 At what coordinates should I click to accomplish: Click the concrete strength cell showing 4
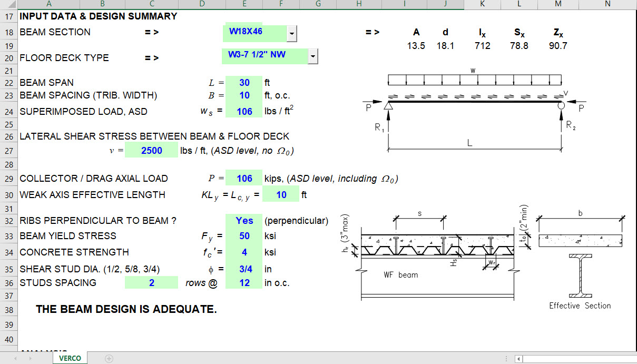coord(244,252)
